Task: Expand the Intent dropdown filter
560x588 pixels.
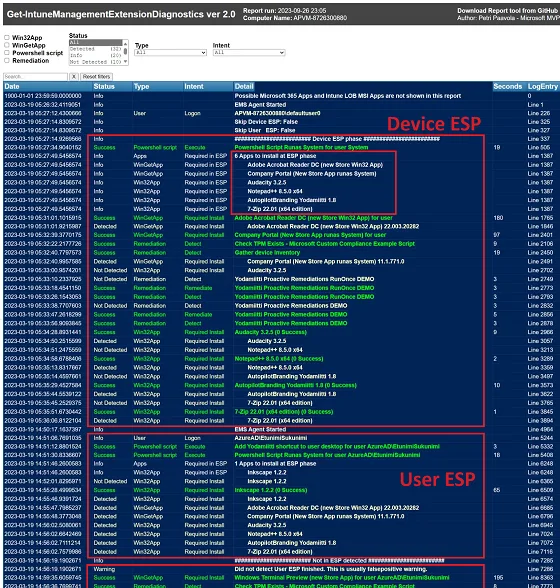Action: (x=249, y=52)
